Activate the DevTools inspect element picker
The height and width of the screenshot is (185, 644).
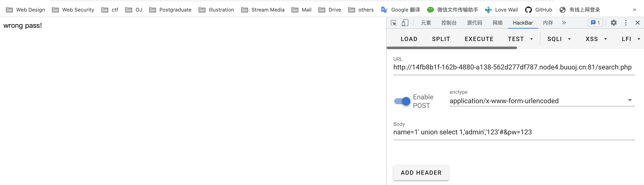pos(394,23)
